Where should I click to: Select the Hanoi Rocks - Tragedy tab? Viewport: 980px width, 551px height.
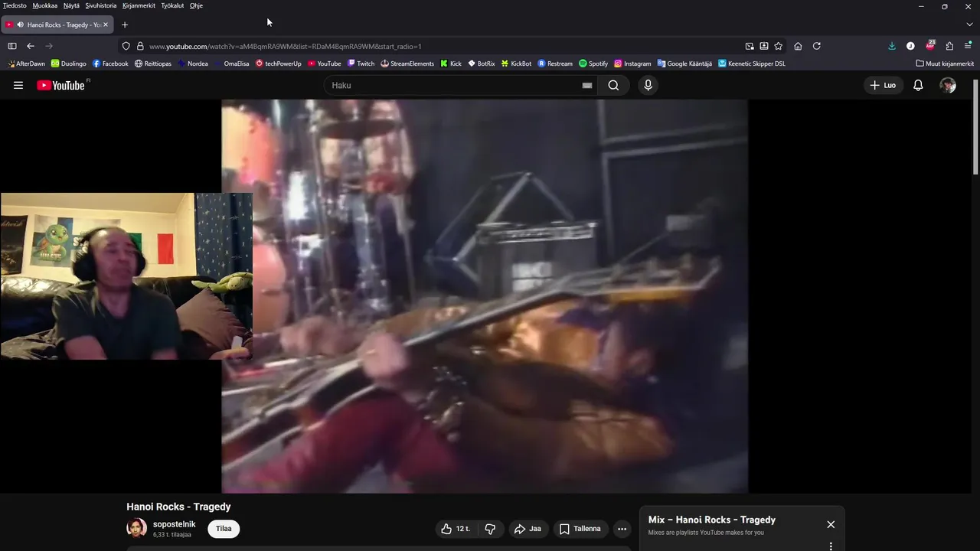(58, 24)
